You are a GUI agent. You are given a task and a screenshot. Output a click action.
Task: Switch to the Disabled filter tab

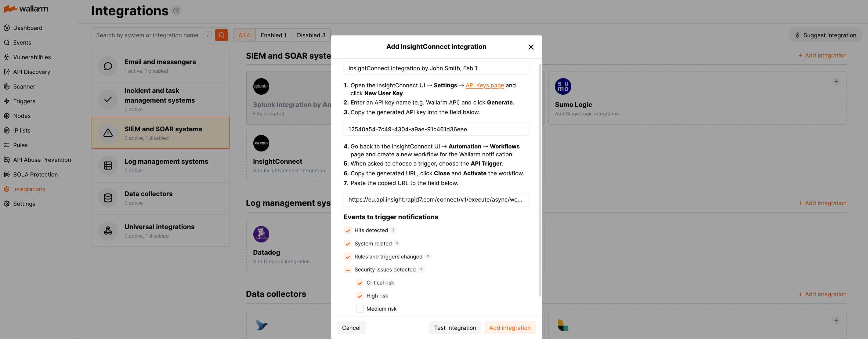[x=311, y=35]
